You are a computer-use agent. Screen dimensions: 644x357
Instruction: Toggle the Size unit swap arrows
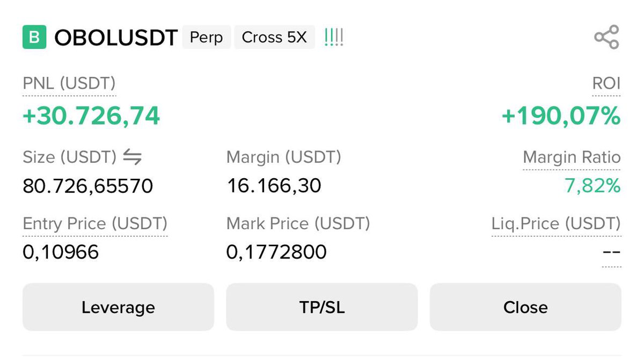(x=132, y=157)
